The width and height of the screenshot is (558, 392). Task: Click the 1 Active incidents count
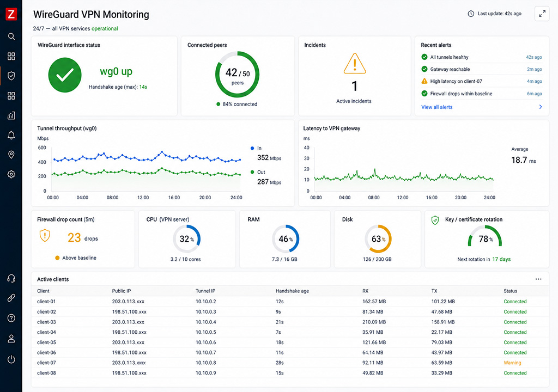(x=354, y=86)
